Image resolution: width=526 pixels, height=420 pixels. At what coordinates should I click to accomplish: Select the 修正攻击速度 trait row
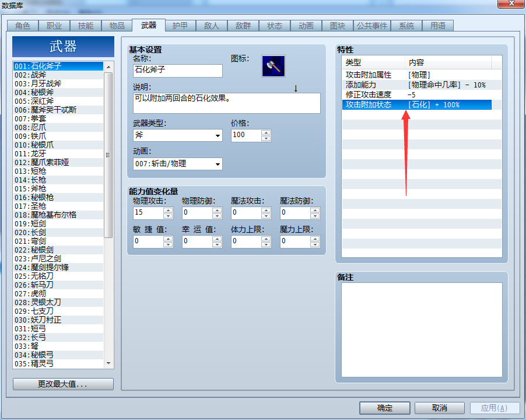pos(416,95)
